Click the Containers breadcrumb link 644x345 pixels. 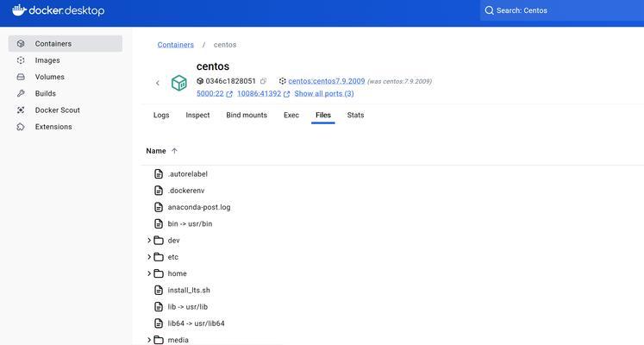click(175, 45)
